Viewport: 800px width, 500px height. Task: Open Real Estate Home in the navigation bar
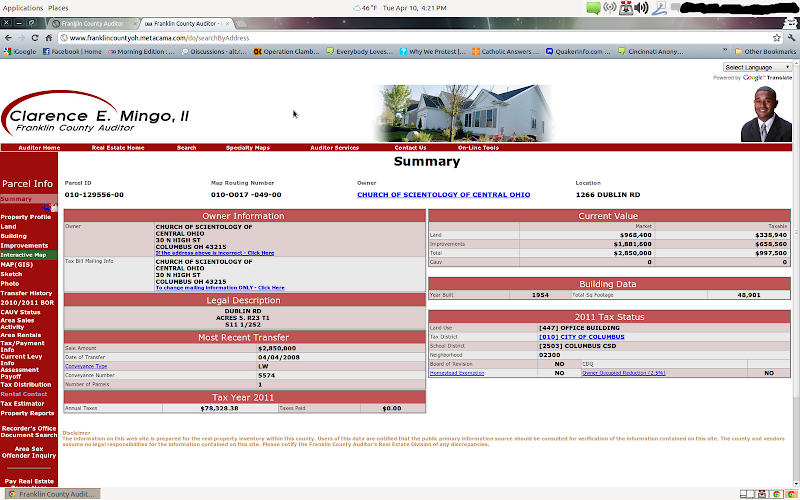[118, 148]
